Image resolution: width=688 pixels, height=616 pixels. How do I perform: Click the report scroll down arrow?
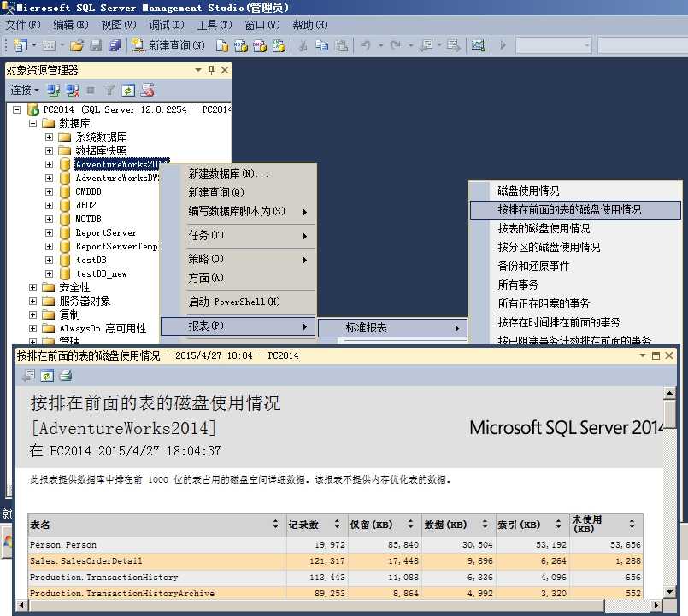point(669,592)
